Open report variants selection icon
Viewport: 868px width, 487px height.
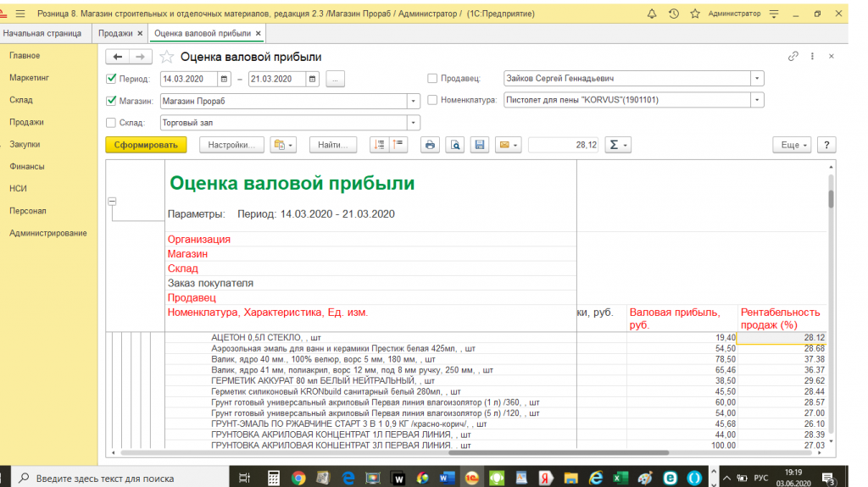pos(283,145)
